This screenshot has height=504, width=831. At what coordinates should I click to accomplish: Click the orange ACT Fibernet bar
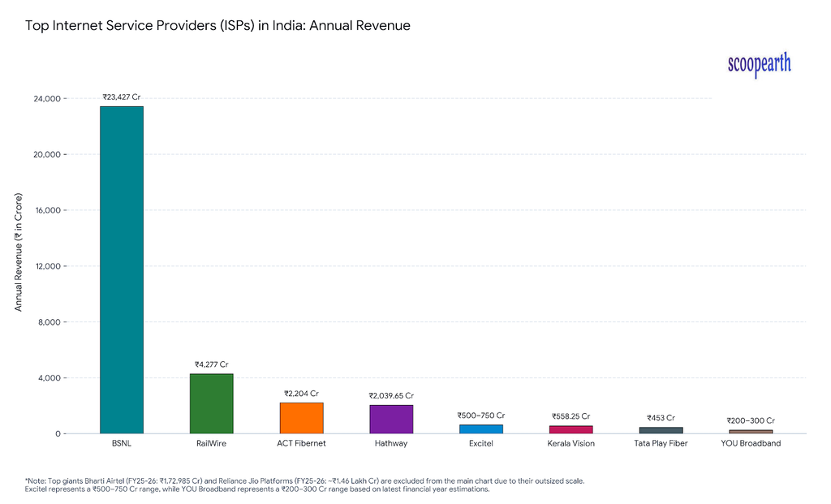(x=301, y=418)
